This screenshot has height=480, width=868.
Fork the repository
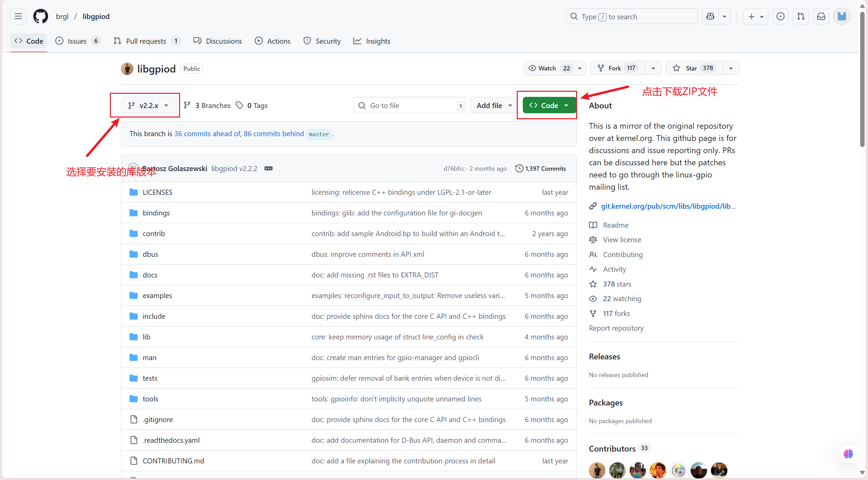coord(618,68)
